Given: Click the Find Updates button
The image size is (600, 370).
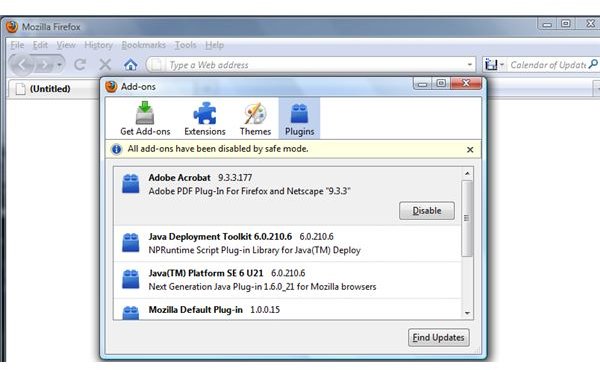Looking at the screenshot, I should coord(439,337).
